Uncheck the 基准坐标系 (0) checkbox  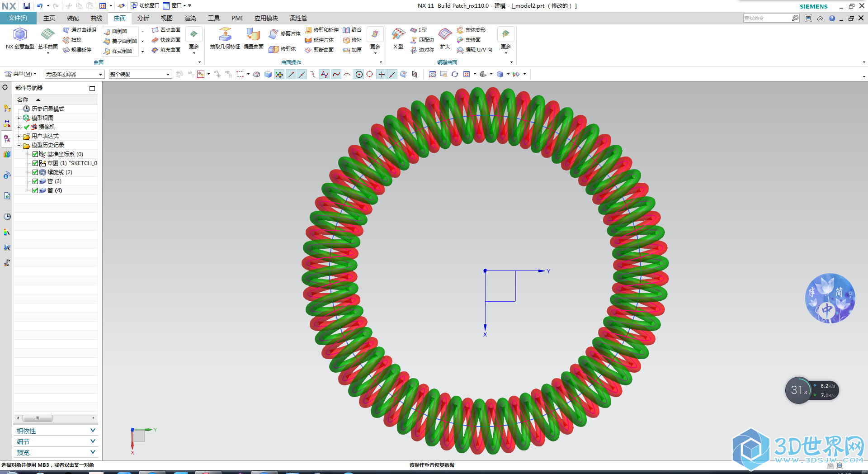click(35, 154)
